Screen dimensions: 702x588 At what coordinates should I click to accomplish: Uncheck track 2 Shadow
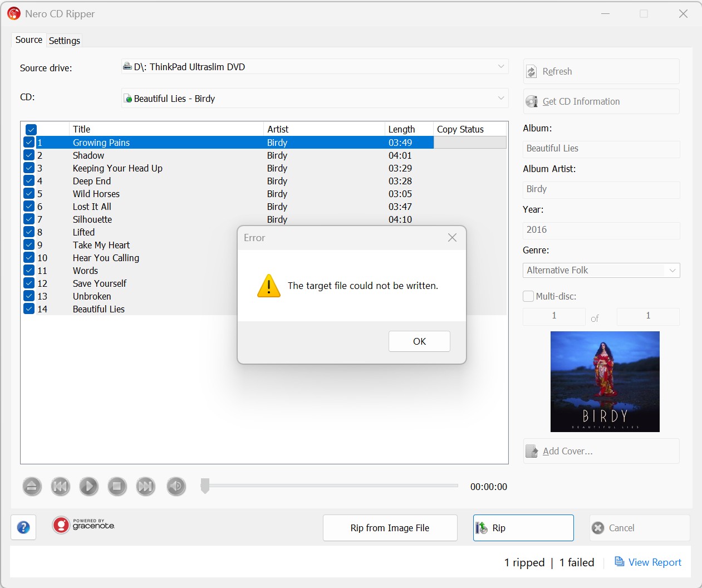29,155
